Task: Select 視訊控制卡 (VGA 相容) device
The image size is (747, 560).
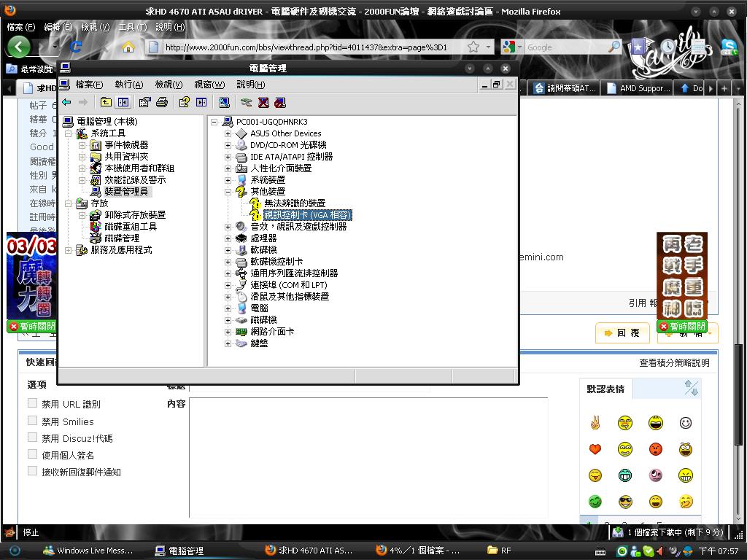Action: (x=307, y=215)
